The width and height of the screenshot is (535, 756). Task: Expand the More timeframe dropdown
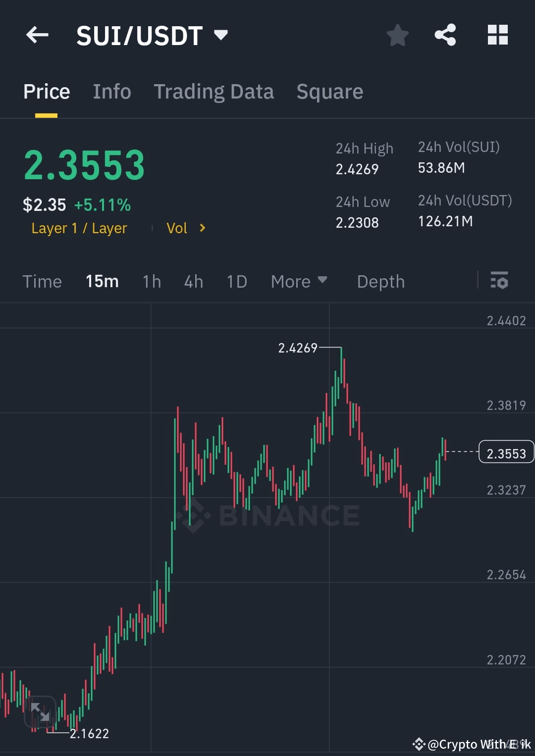pyautogui.click(x=299, y=281)
